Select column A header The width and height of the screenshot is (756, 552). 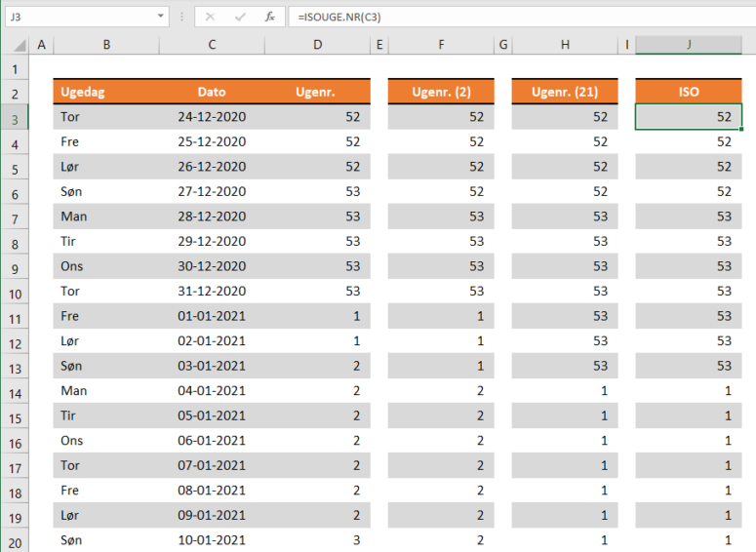42,45
